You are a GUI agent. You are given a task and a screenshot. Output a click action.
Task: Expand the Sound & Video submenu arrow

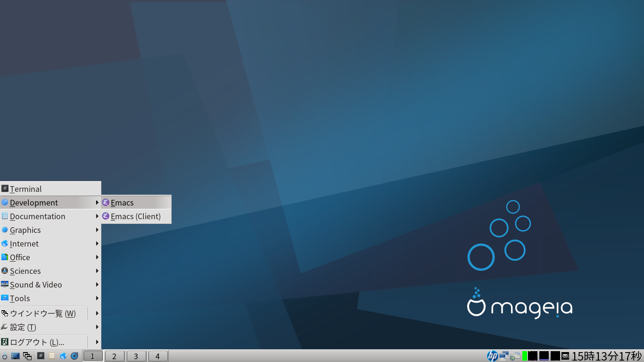97,284
